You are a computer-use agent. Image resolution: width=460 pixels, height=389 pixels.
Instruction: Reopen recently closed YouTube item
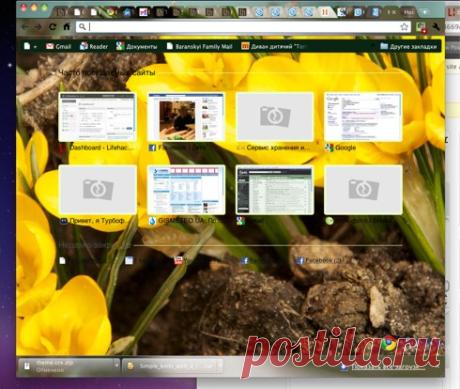pyautogui.click(x=179, y=261)
